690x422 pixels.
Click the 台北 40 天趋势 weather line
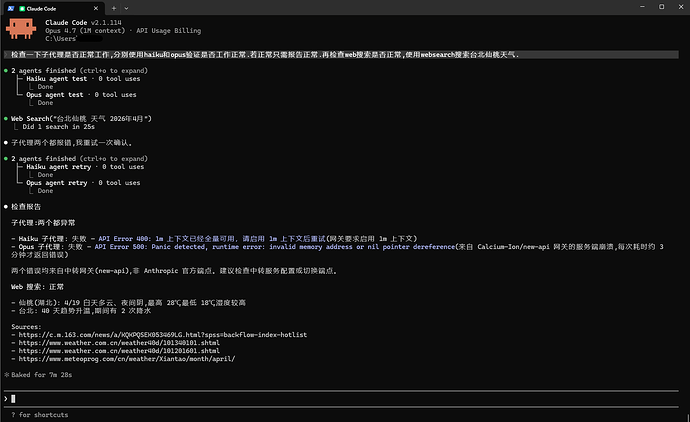point(81,311)
